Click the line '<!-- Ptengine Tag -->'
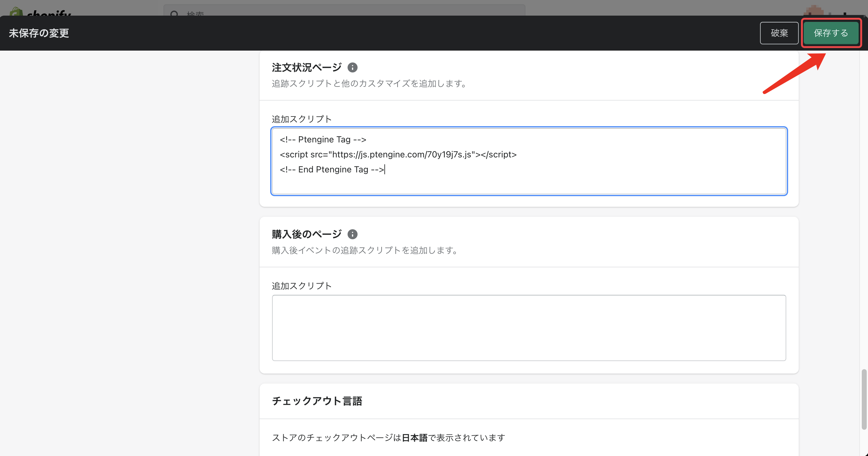Image resolution: width=868 pixels, height=456 pixels. point(323,139)
